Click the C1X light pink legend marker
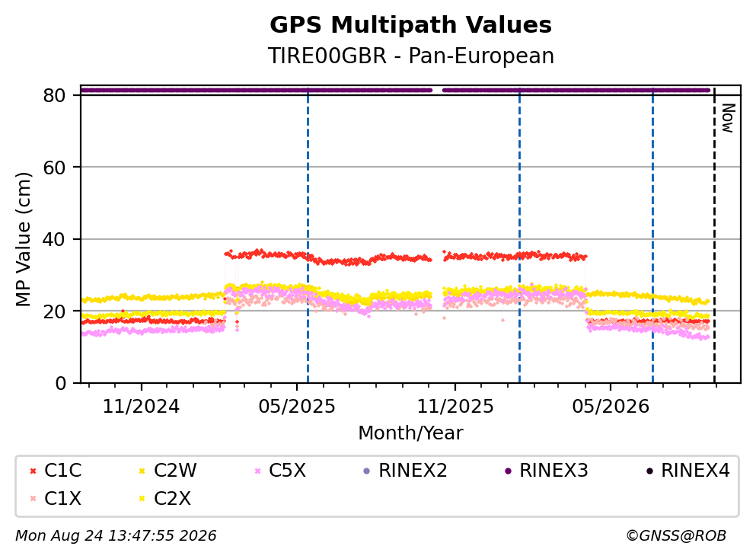Screen dimensions: 756x559 [x=33, y=499]
